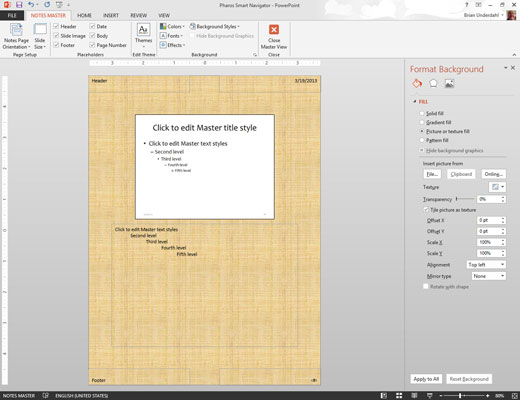Click the Save icon in quick access toolbar
This screenshot has height=400, width=520.
tap(19, 5)
